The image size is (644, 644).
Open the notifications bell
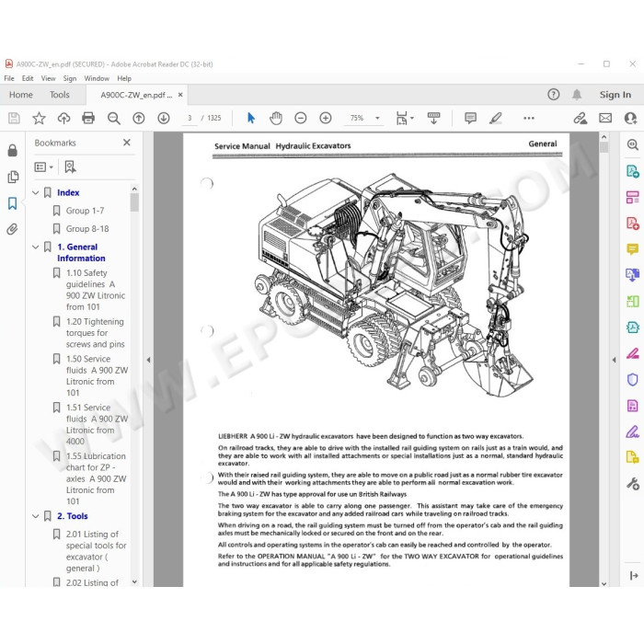[577, 95]
